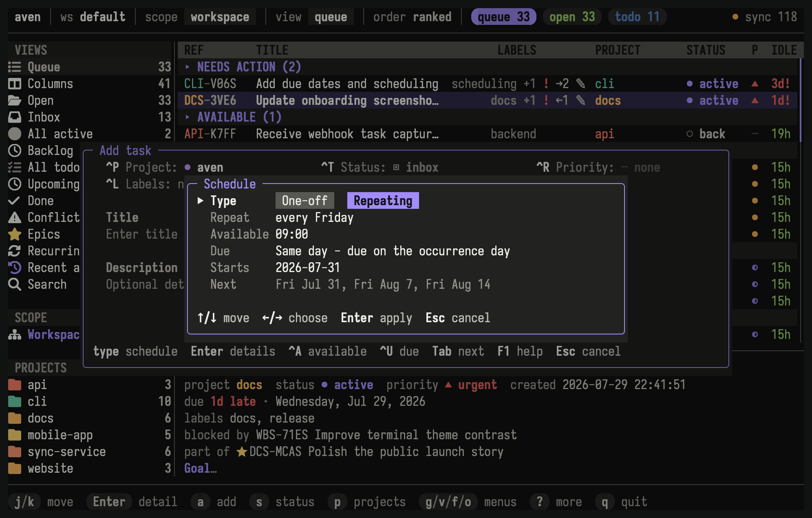This screenshot has width=812, height=518.
Task: Click the Optional details description field
Action: [x=145, y=284]
